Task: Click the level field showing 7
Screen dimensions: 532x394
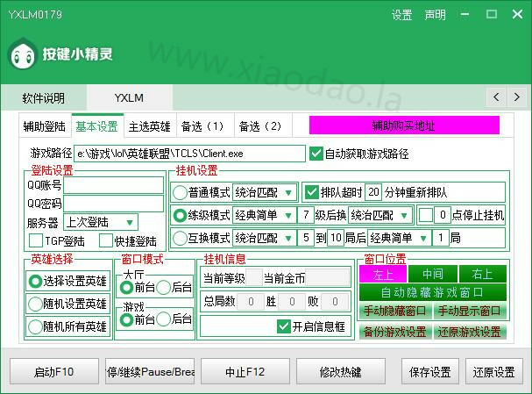Action: [x=306, y=215]
